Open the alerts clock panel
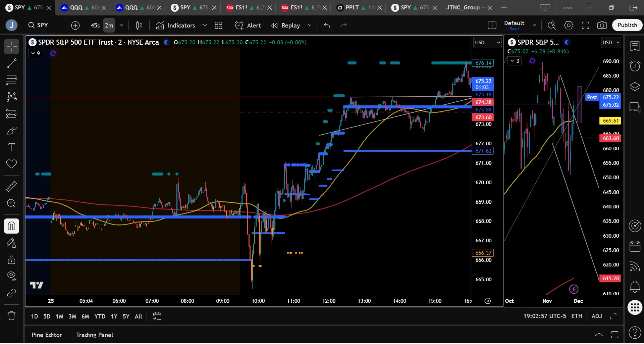 635,66
